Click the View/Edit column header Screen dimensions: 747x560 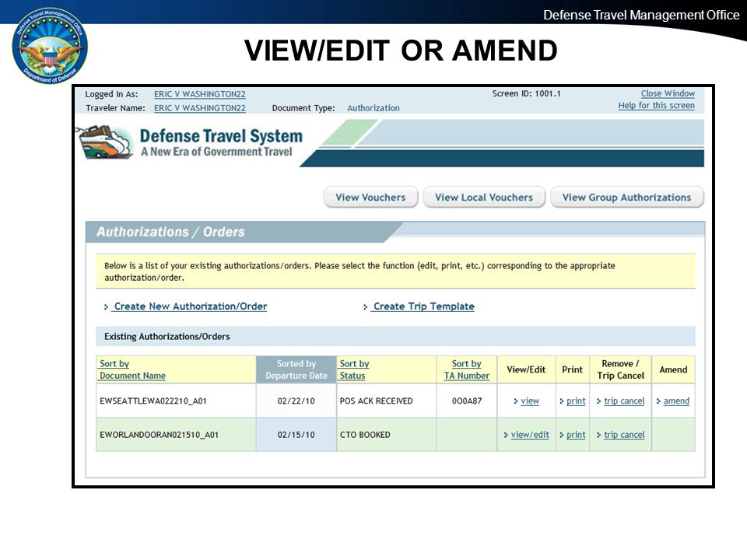[x=526, y=369]
